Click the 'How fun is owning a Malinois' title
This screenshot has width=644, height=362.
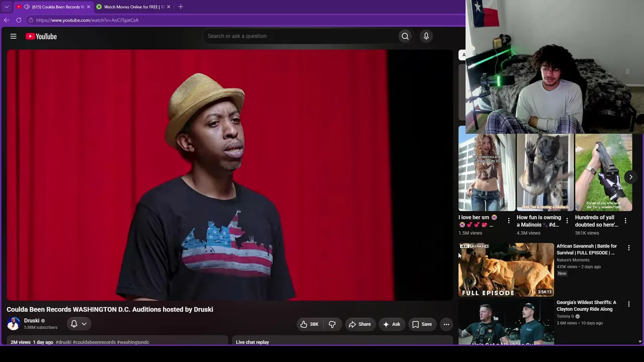[x=539, y=221]
